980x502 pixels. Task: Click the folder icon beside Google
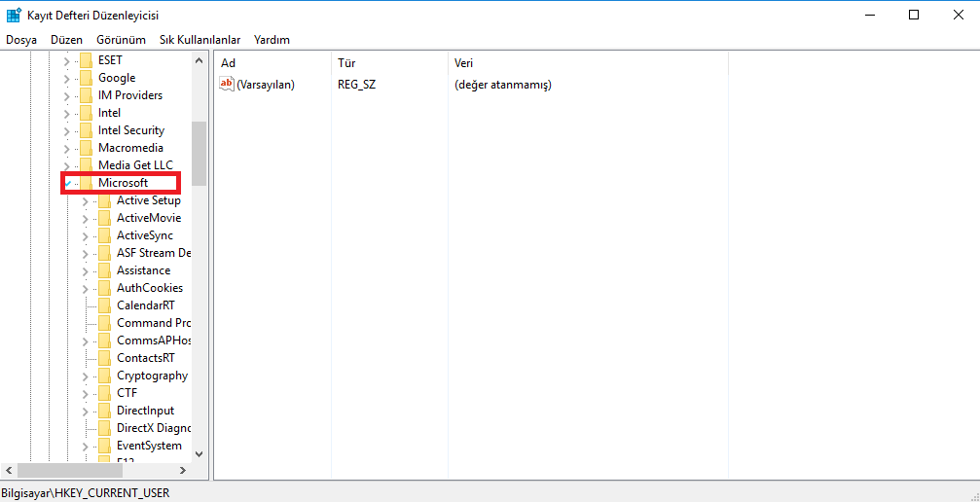86,78
